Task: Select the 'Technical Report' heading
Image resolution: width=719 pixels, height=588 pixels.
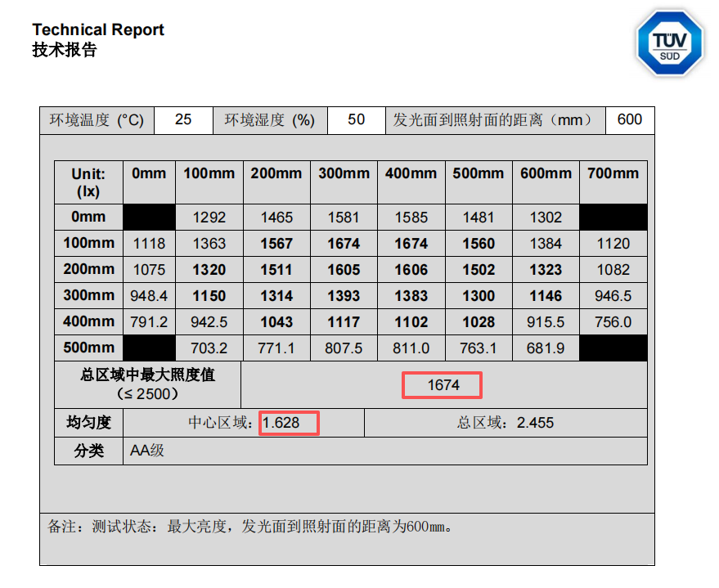Action: tap(98, 29)
